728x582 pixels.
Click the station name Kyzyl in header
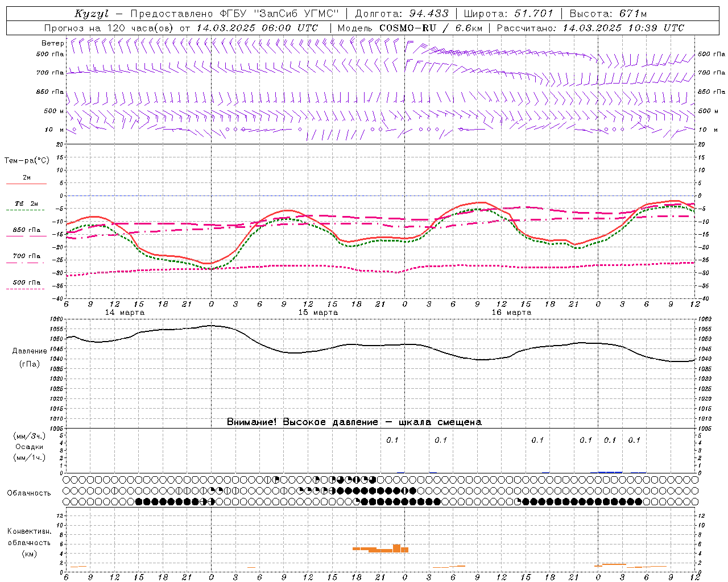pyautogui.click(x=91, y=14)
